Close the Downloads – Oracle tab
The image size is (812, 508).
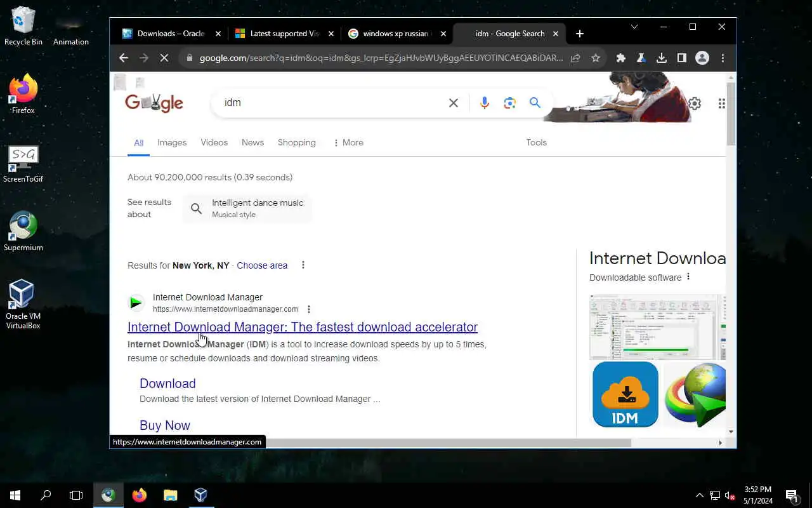pyautogui.click(x=218, y=34)
